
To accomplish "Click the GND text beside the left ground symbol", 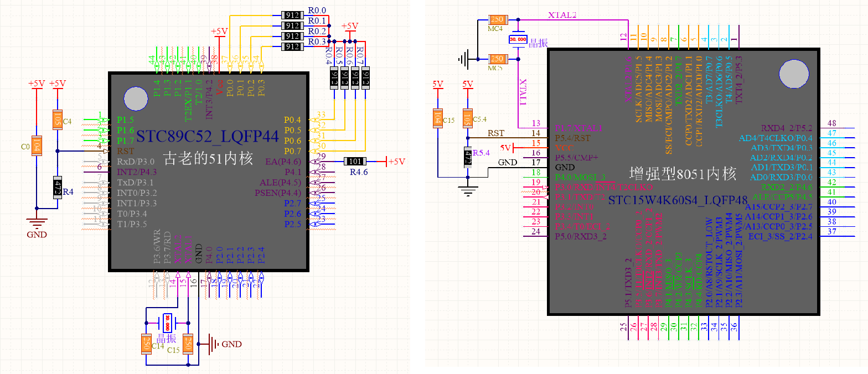I will click(37, 235).
